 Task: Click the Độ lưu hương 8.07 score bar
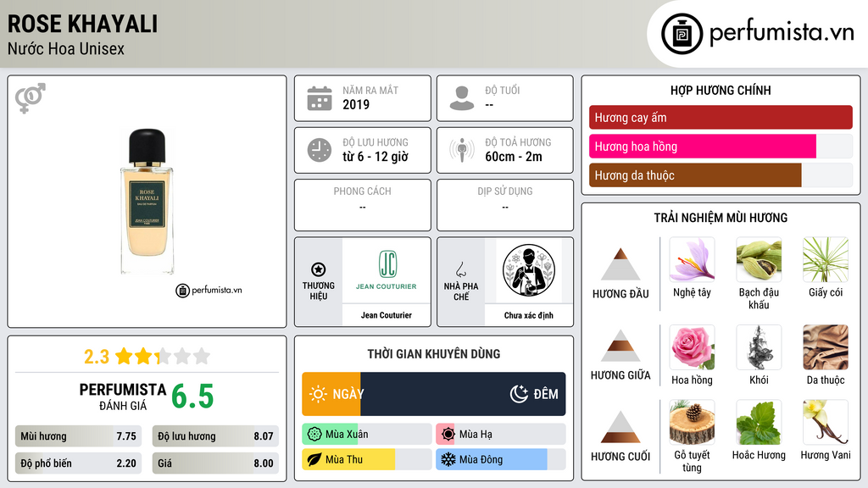point(215,436)
